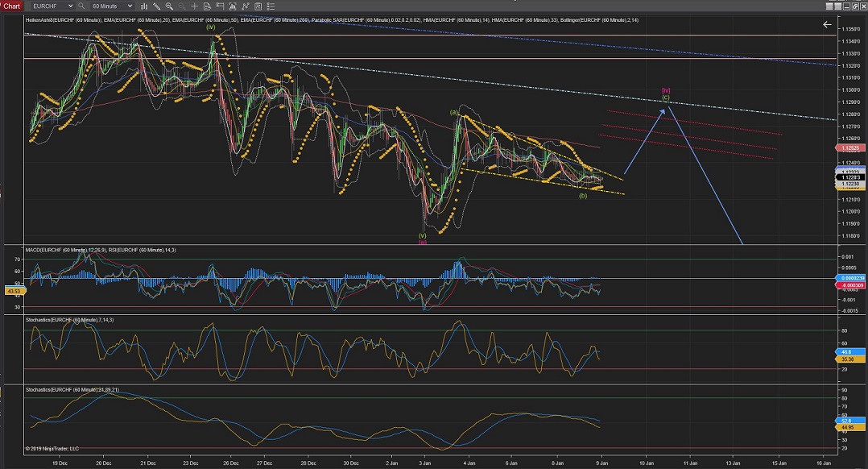Toggle the Chart Trader icon
The image size is (868, 469).
[x=220, y=6]
